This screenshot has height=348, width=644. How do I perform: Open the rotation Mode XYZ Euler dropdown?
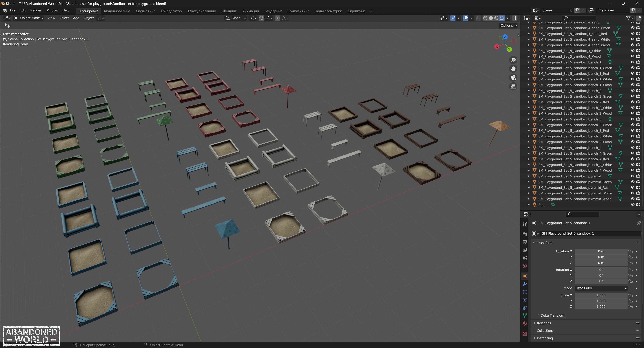click(x=601, y=288)
